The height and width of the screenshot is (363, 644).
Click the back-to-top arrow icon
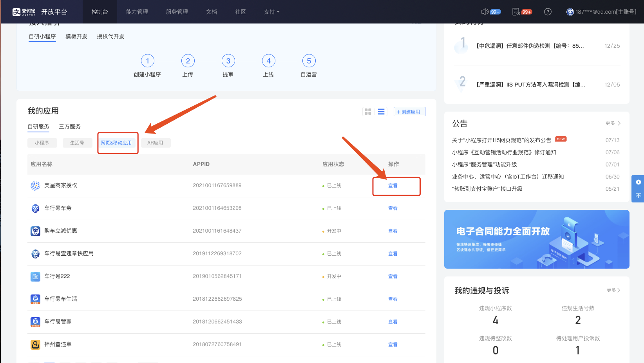pos(639,195)
